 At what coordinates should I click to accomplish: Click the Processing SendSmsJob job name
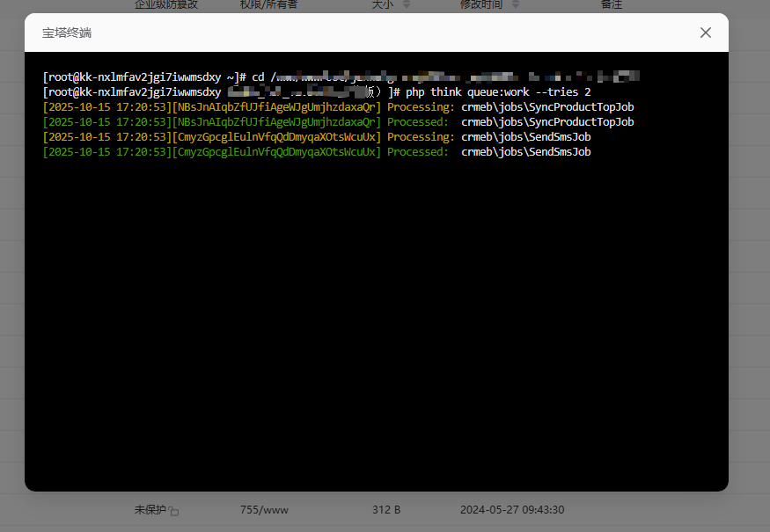[x=525, y=137]
